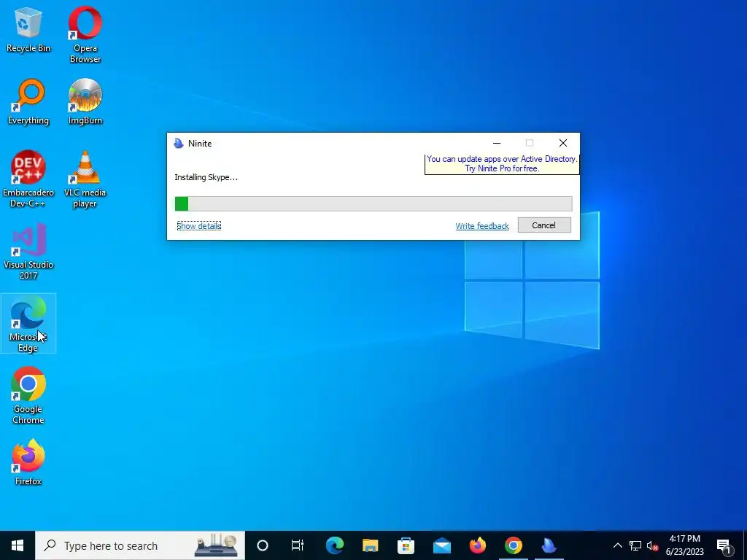This screenshot has height=560, width=747.
Task: Open the network status tray icon
Action: [x=635, y=545]
